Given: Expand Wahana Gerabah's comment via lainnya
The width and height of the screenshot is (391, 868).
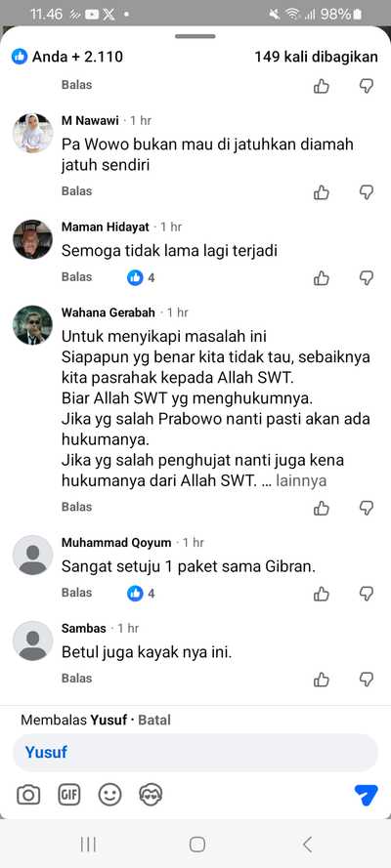Looking at the screenshot, I should coord(302,480).
